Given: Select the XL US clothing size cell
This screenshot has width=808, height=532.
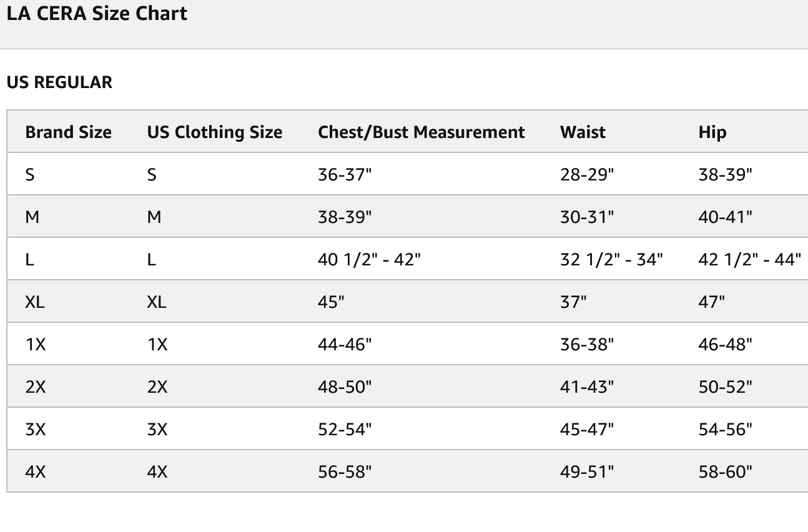Looking at the screenshot, I should (157, 302).
